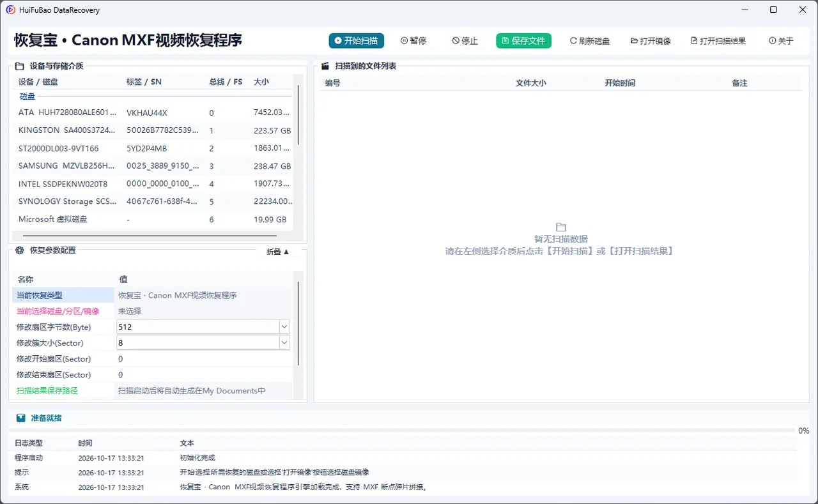This screenshot has width=818, height=504.
Task: Sort the device list by 设备 / 磁盘 column
Action: click(x=38, y=82)
